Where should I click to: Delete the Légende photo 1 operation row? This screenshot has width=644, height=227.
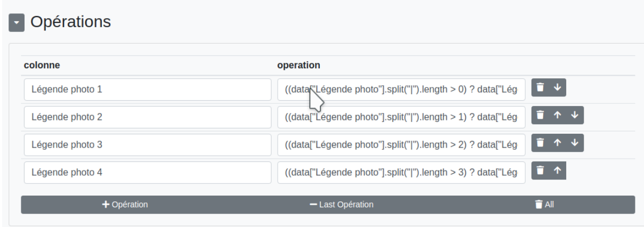(x=540, y=87)
